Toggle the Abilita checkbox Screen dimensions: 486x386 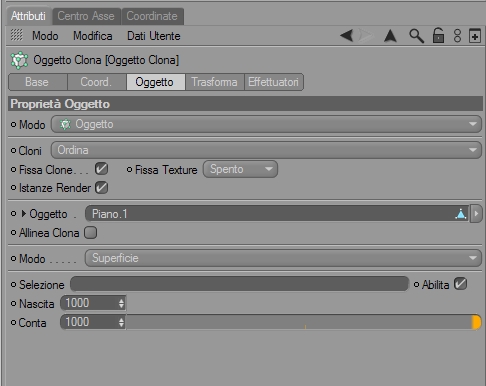pyautogui.click(x=460, y=284)
